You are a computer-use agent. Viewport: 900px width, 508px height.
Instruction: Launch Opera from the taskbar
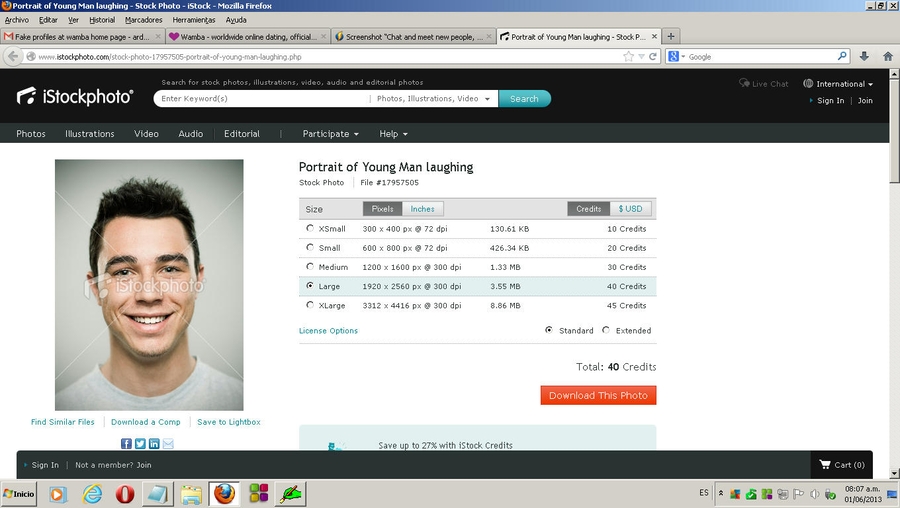click(x=125, y=494)
